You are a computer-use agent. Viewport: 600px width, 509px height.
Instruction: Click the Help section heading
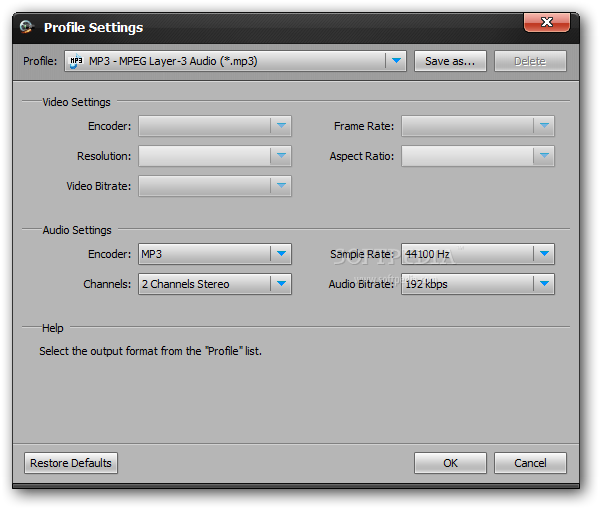click(52, 328)
